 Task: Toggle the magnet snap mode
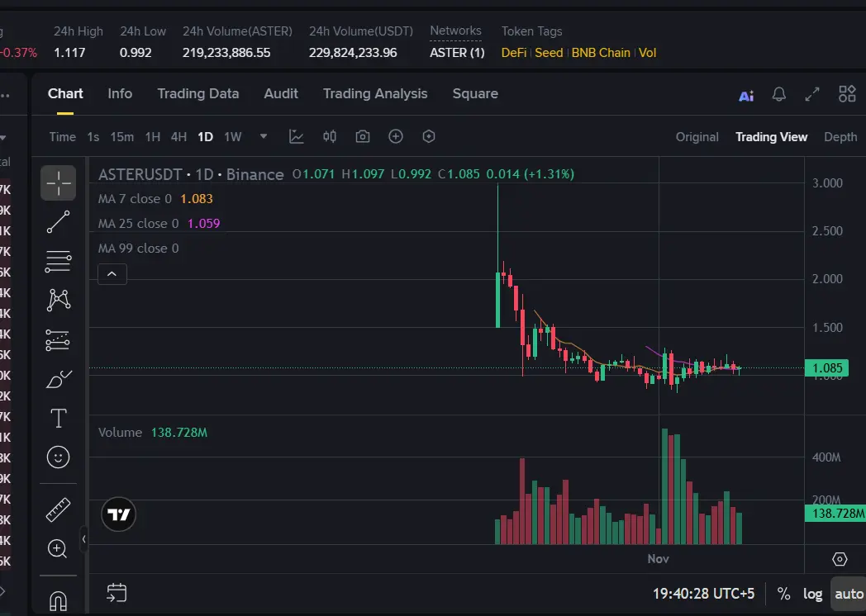point(58,600)
